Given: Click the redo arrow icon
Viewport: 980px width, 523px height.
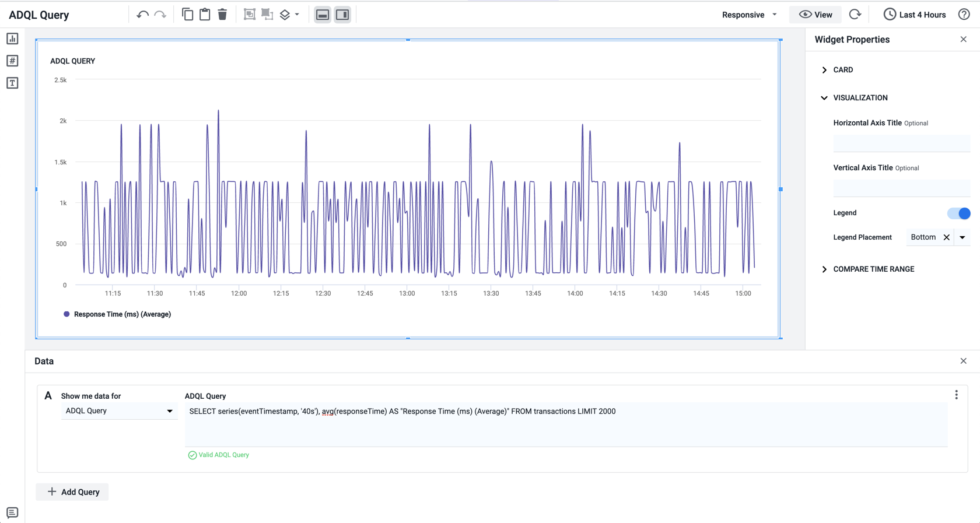Looking at the screenshot, I should pos(160,15).
